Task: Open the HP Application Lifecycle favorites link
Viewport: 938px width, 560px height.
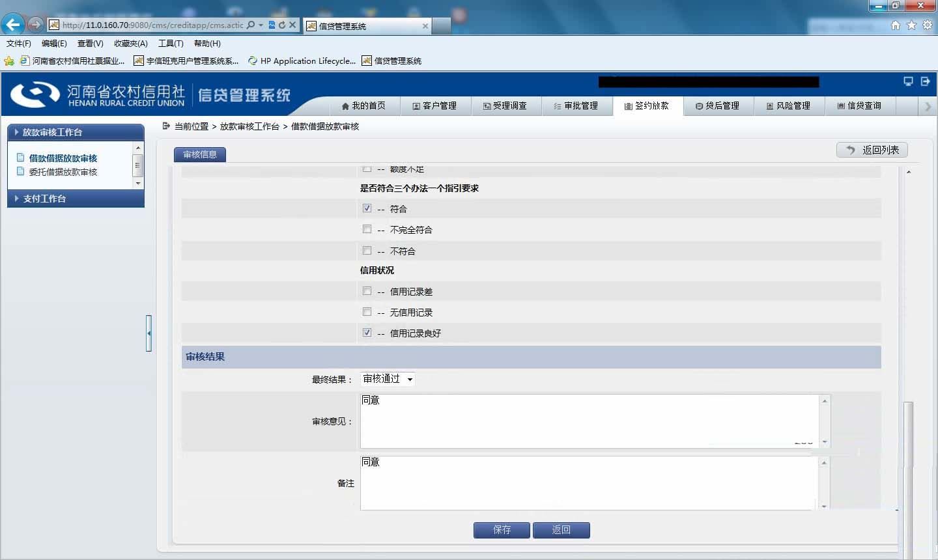Action: (302, 61)
